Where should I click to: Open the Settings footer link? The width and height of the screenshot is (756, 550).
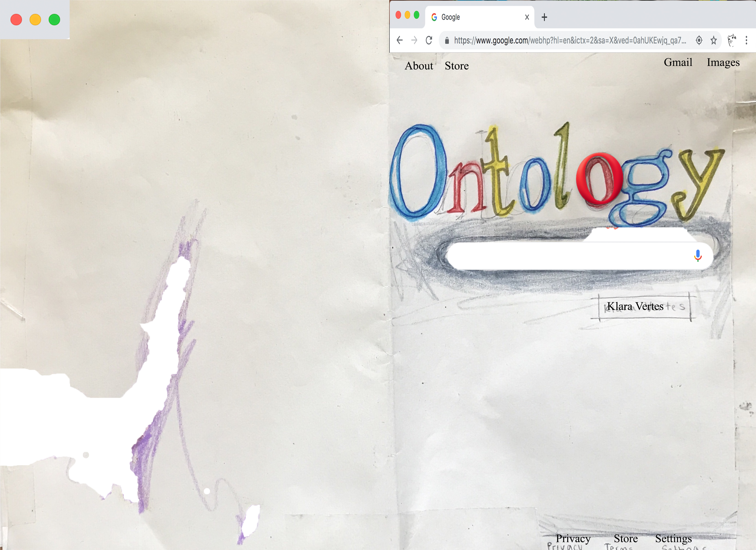[x=673, y=539]
